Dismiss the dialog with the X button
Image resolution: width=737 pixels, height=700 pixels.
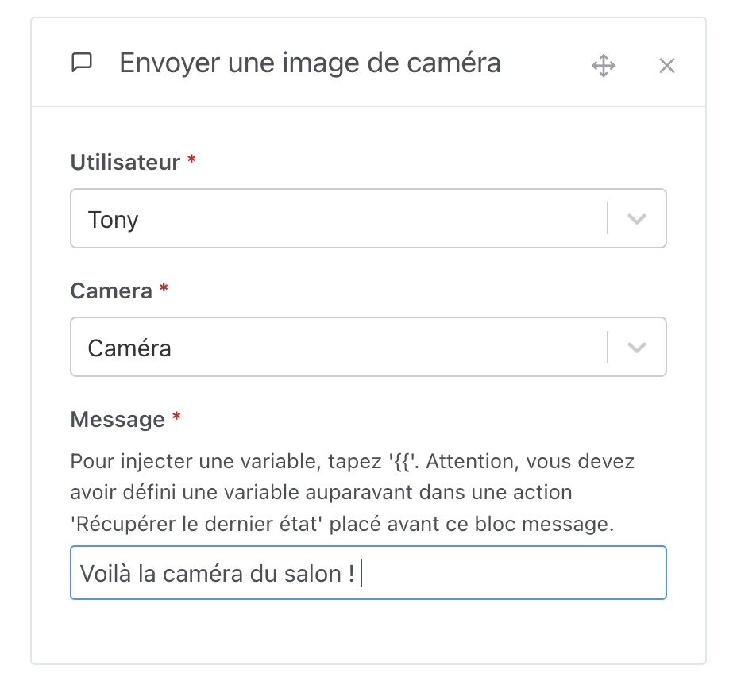click(666, 65)
